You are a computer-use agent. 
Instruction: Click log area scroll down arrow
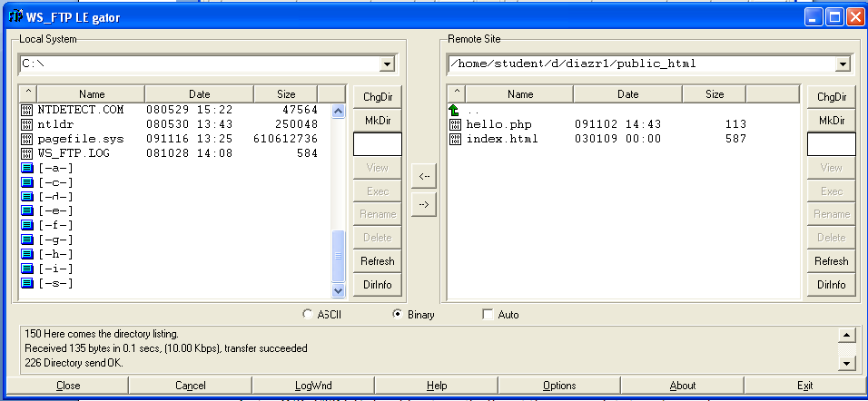(x=846, y=364)
